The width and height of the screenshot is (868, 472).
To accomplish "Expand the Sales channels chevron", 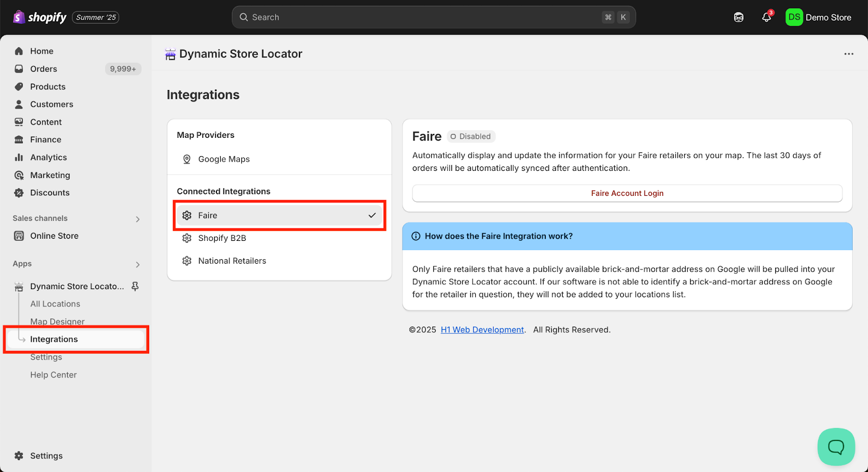I will pos(138,219).
